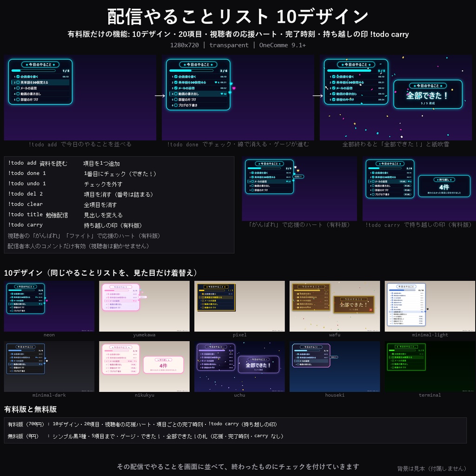This screenshot has height=476, width=476.
Task: Open the minimal-dark design thumbnail
Action: [49, 366]
